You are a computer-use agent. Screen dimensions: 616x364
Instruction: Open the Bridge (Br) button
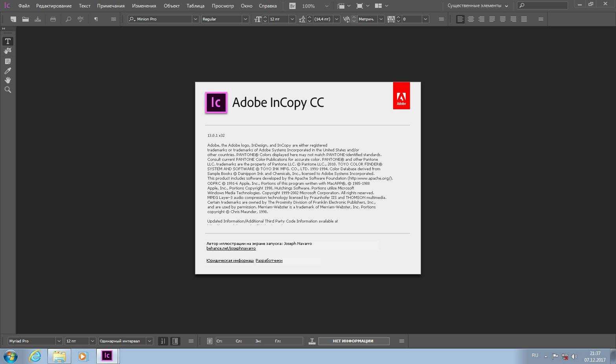pyautogui.click(x=292, y=6)
